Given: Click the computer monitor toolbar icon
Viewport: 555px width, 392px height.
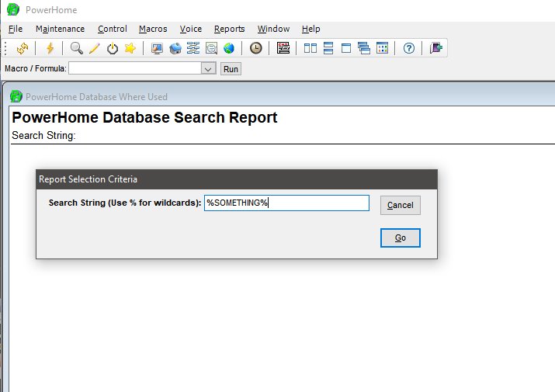Looking at the screenshot, I should (x=157, y=48).
